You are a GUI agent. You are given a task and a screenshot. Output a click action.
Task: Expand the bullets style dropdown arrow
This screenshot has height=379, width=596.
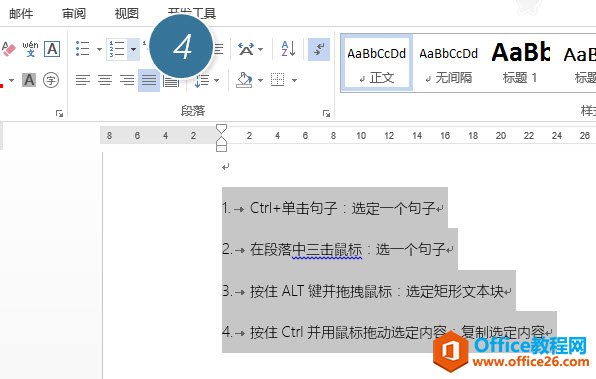pos(99,49)
